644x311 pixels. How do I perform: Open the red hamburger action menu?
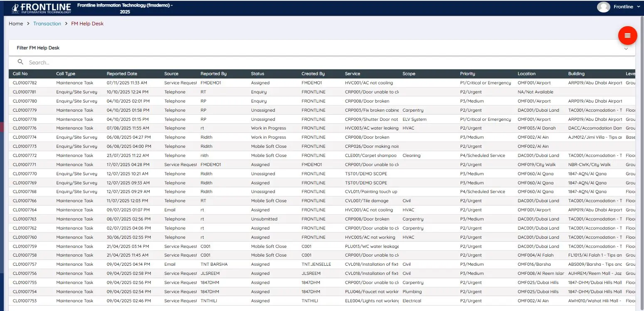627,35
